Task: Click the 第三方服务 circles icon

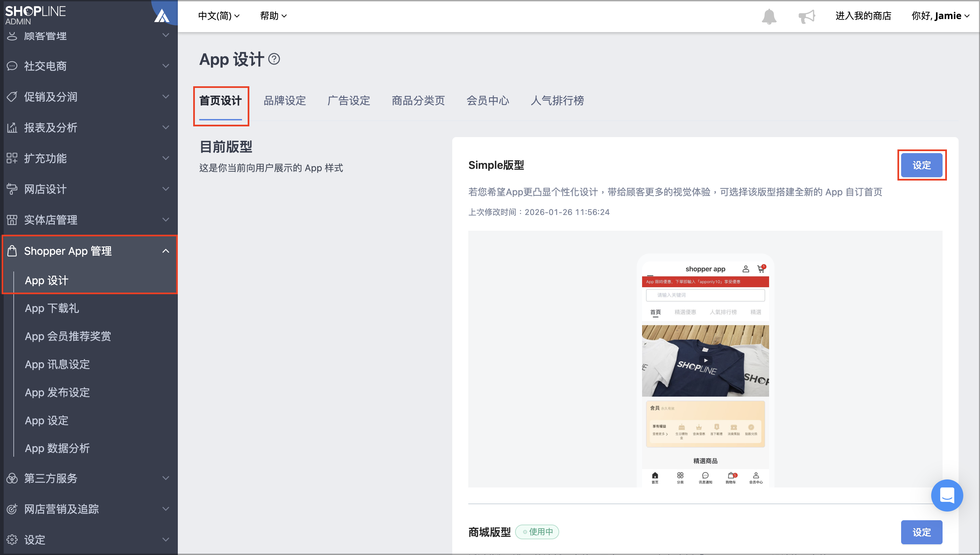Action: (12, 478)
